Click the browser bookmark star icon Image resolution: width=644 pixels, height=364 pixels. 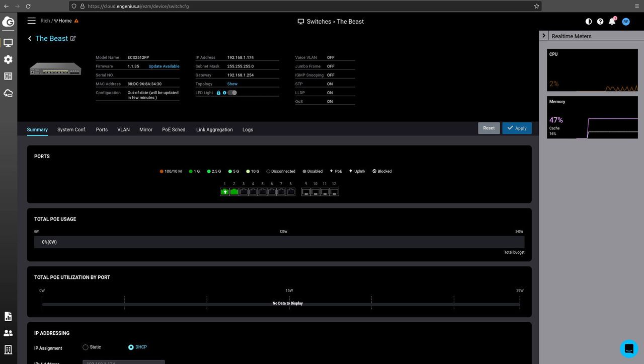click(x=536, y=6)
